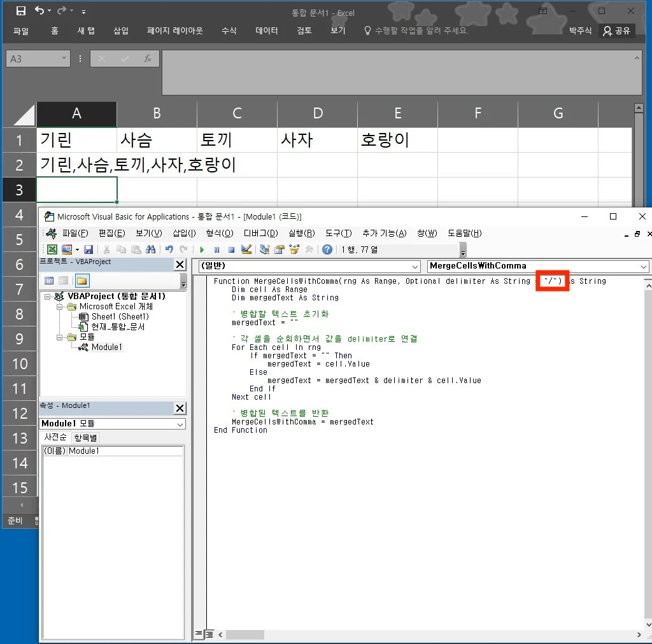The height and width of the screenshot is (644, 652).
Task: Open the VBA 디버그(D) menu
Action: (260, 234)
